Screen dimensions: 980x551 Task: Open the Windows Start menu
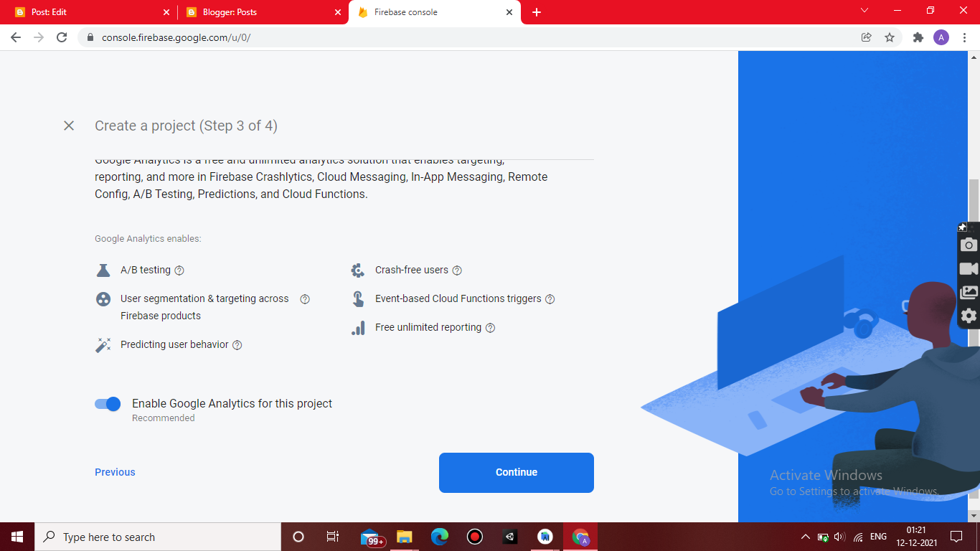pyautogui.click(x=17, y=537)
